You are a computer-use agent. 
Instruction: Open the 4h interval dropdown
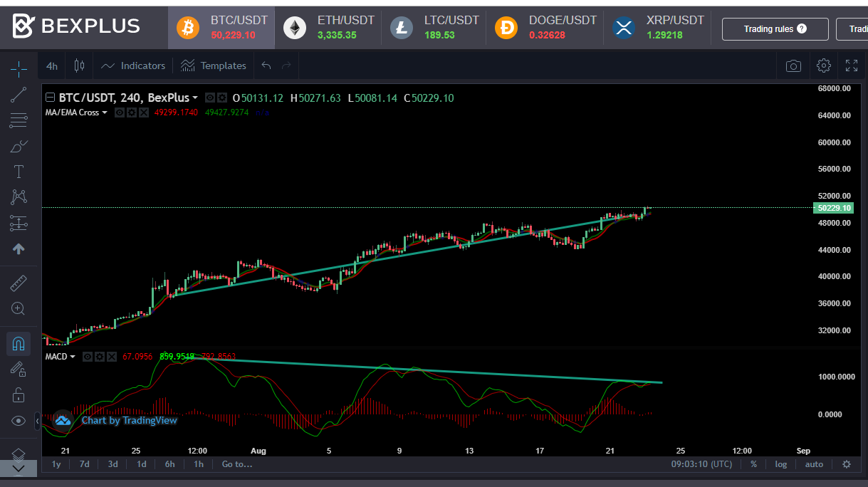tap(52, 66)
